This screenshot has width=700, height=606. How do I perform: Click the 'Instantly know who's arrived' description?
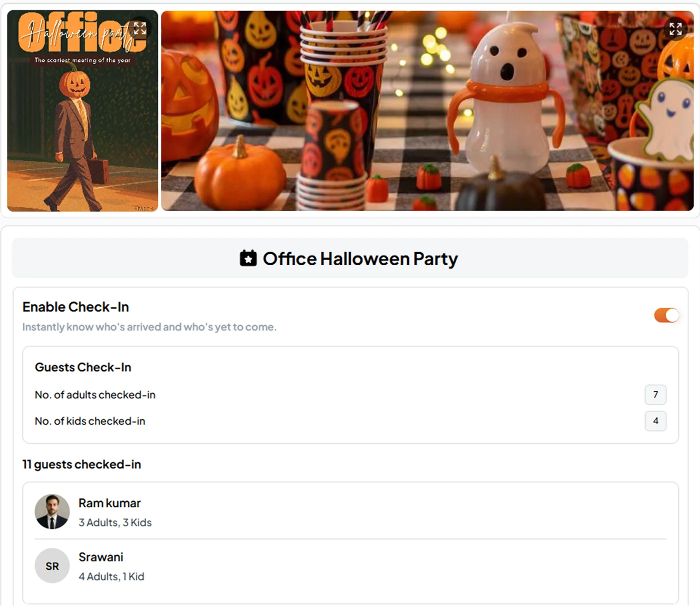149,327
